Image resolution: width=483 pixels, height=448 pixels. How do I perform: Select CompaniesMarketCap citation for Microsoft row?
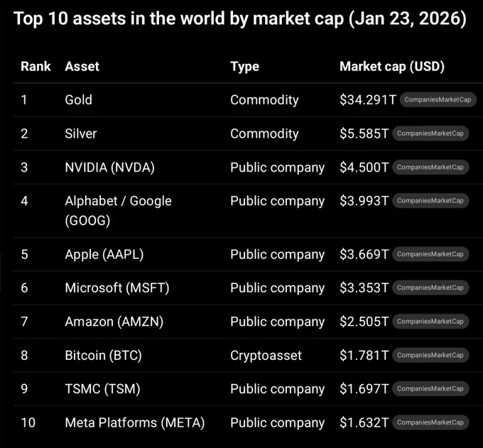(x=430, y=288)
